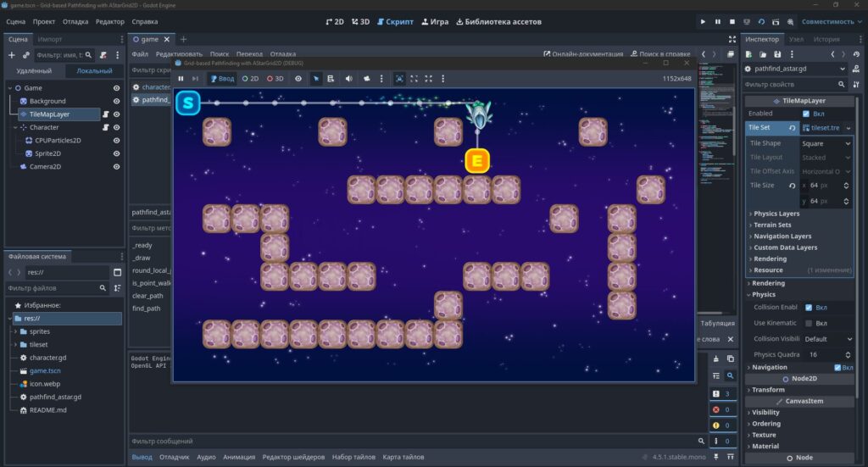
Task: Switch game view to Ввод input mode
Action: [x=223, y=79]
